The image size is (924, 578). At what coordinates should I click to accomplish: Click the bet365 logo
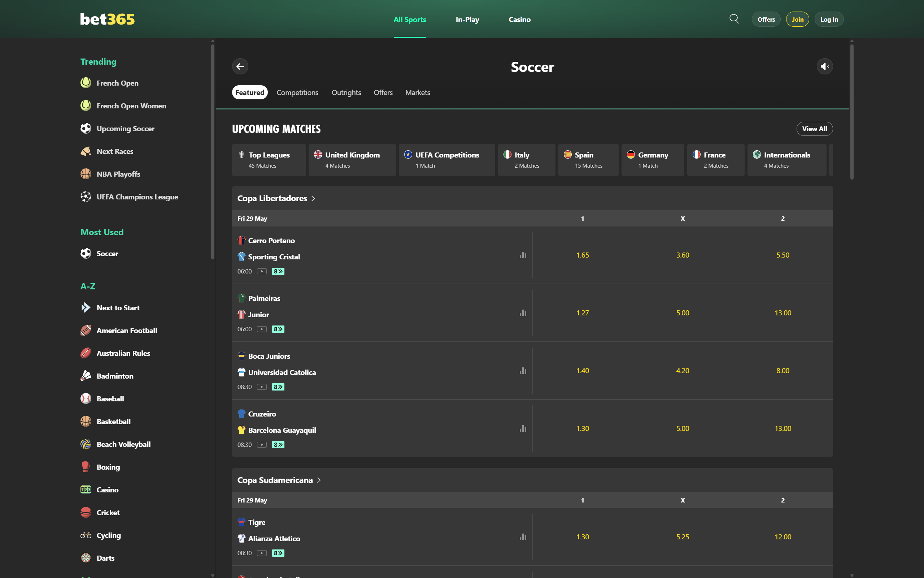(x=107, y=19)
